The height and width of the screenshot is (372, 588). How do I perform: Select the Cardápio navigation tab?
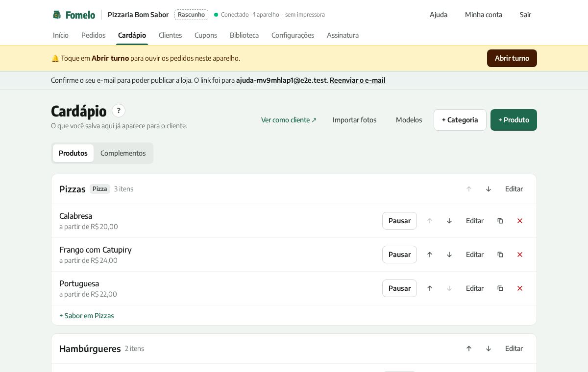[132, 35]
